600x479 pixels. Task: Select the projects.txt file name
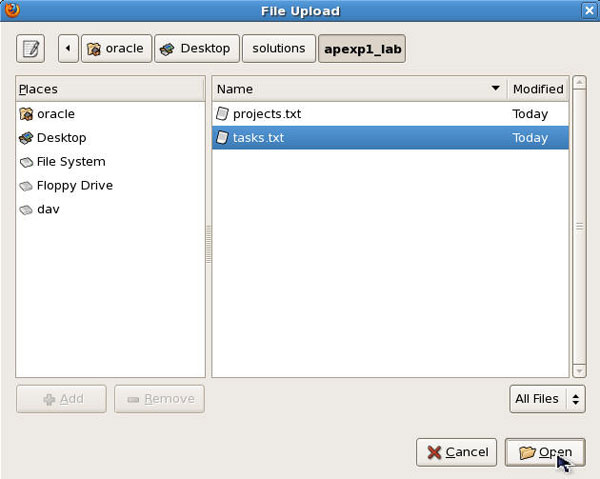[267, 114]
